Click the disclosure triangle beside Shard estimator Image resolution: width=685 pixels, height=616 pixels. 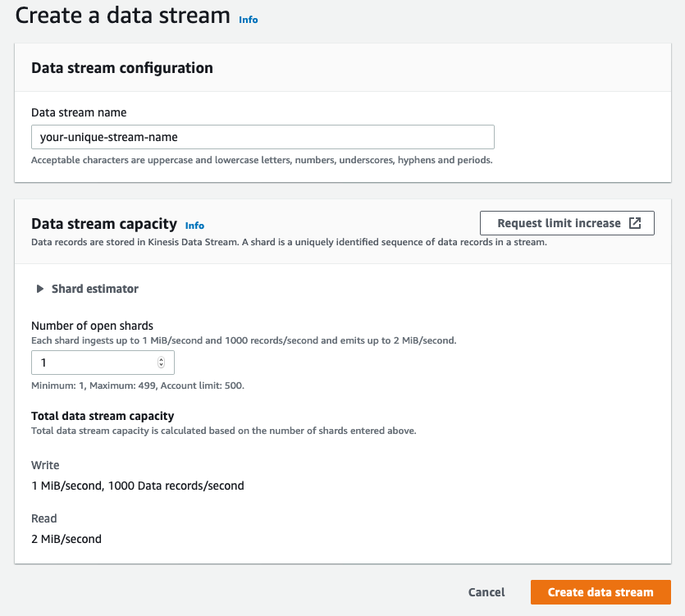pos(39,288)
